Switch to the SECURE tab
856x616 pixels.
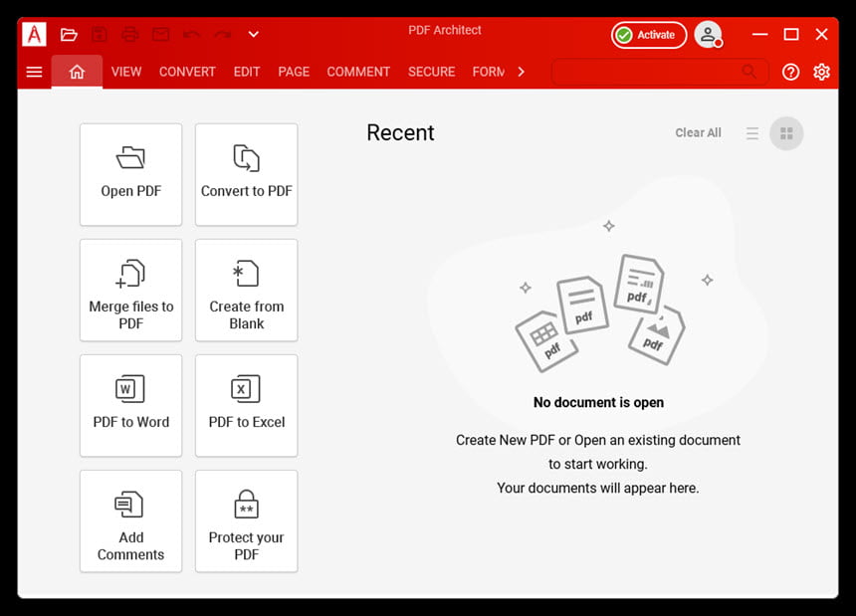click(x=431, y=72)
